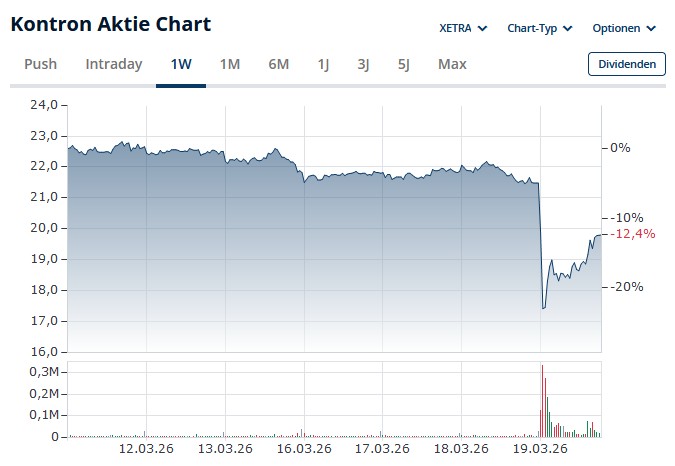The height and width of the screenshot is (466, 675).
Task: Click the red -12,4% change label
Action: [x=634, y=234]
